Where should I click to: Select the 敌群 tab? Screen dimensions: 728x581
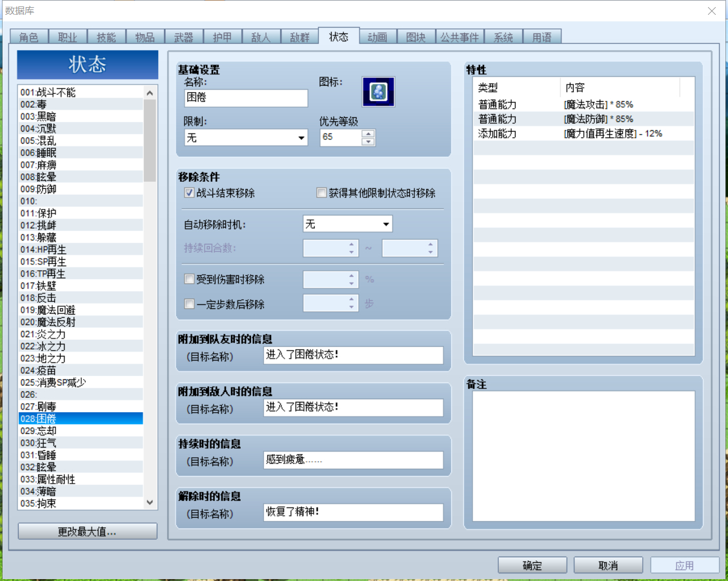click(299, 37)
